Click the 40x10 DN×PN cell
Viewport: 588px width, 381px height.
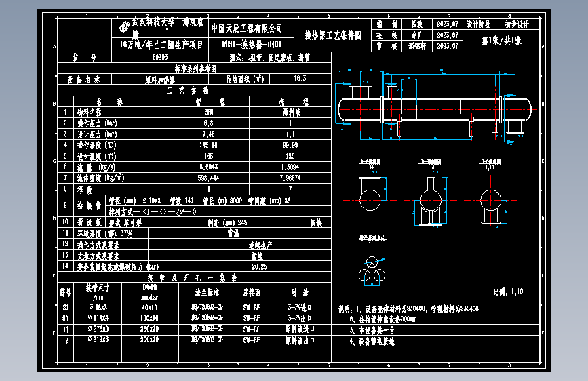(150, 308)
